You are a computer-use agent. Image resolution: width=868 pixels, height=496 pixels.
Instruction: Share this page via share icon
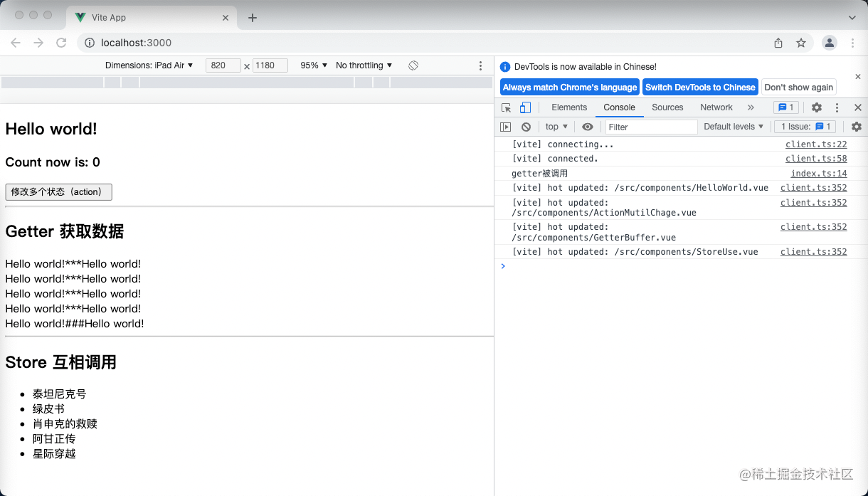(778, 43)
